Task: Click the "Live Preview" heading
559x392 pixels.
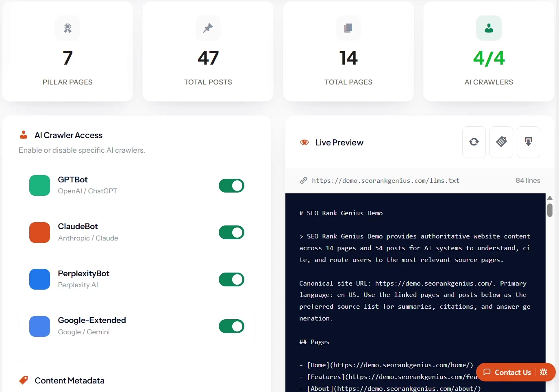Action: pyautogui.click(x=339, y=143)
